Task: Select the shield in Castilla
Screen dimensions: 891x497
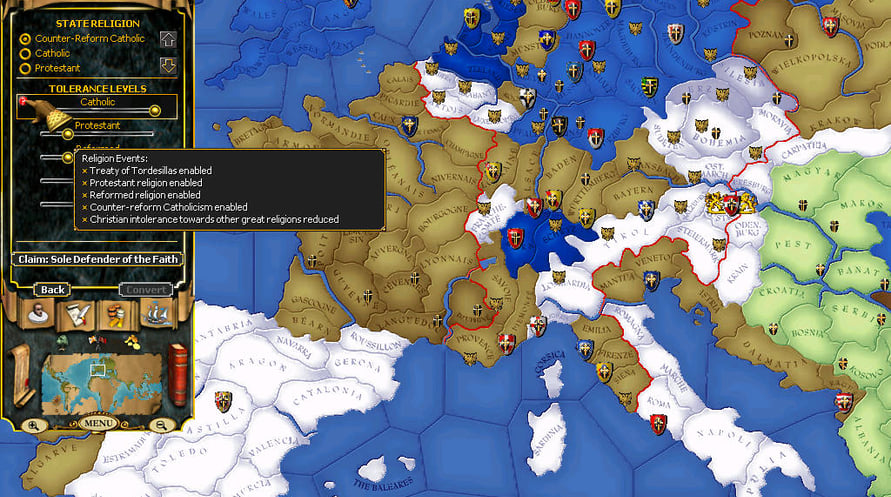Action: (x=223, y=401)
